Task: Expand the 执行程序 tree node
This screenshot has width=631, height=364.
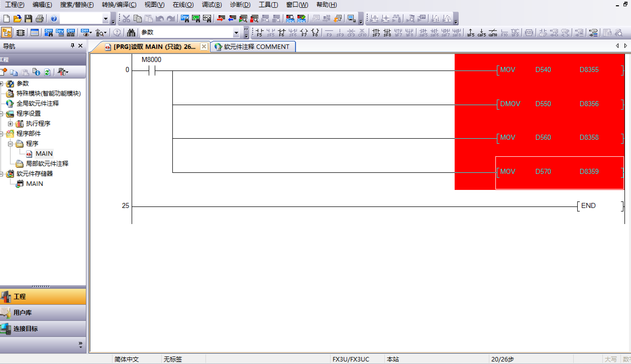Action: [x=10, y=124]
